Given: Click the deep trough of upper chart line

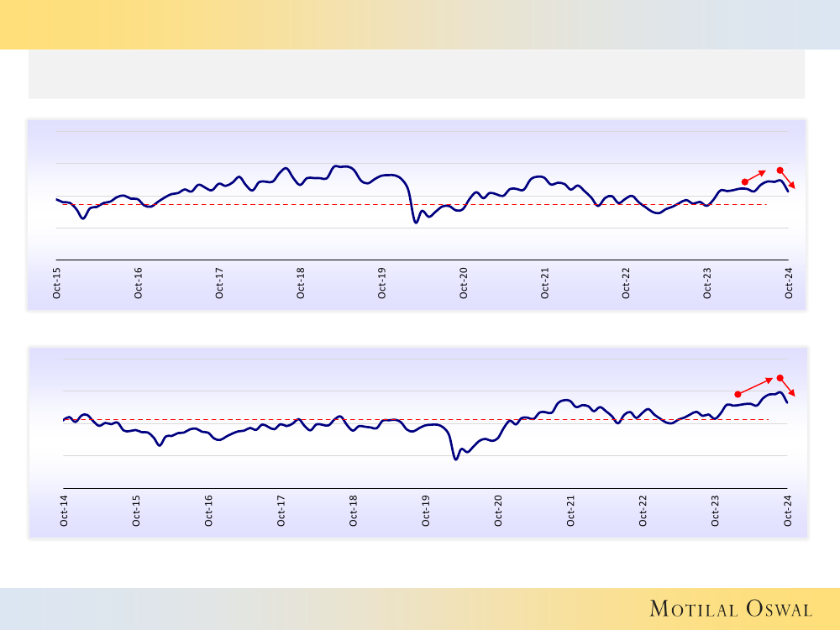Looking at the screenshot, I should (x=415, y=222).
